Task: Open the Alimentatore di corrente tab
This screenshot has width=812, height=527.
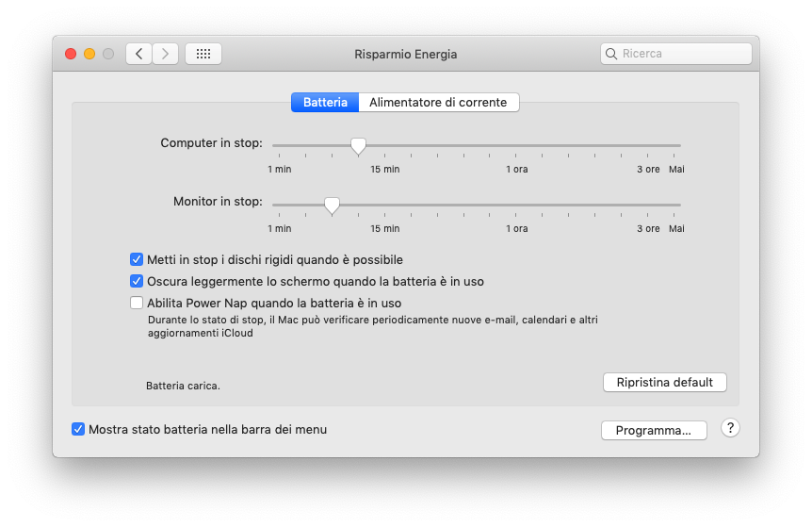Action: coord(438,102)
